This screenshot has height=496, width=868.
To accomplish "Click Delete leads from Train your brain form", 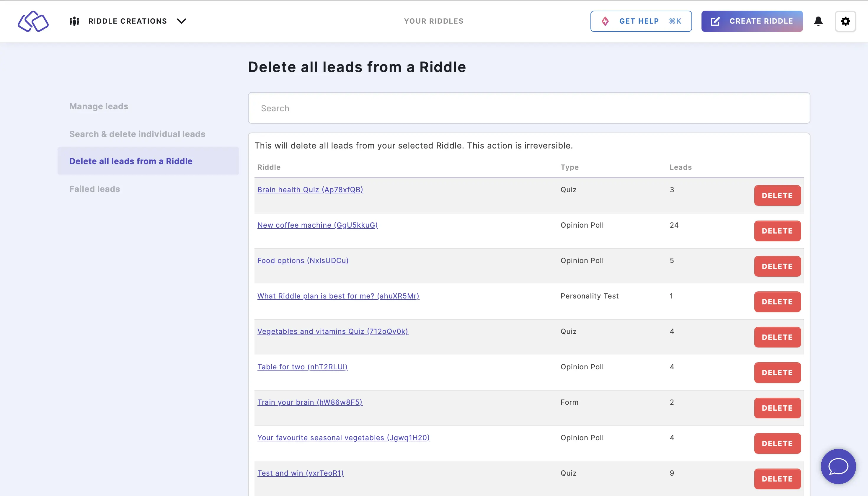I will [x=777, y=408].
